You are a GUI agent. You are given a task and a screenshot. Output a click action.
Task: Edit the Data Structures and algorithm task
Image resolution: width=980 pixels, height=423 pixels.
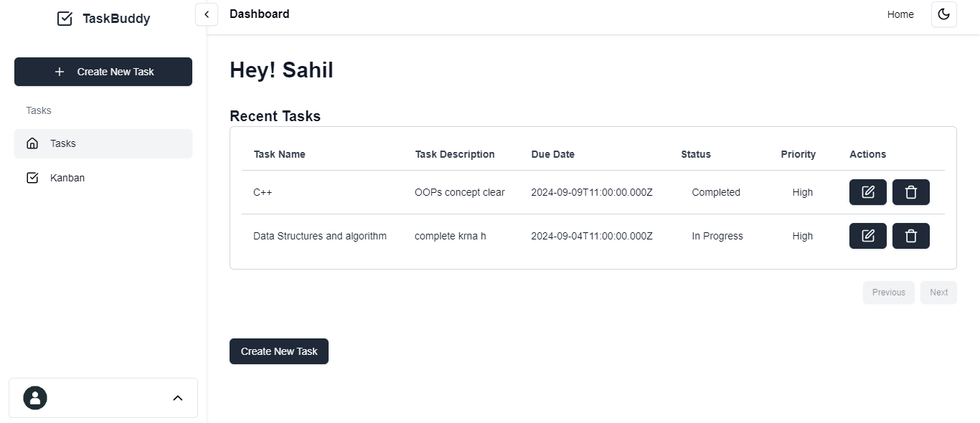867,236
